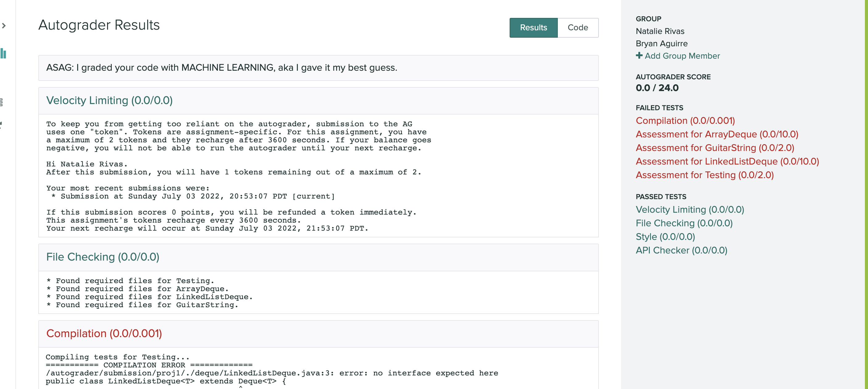Open Assessment for LinkedListDeque failed test
Screen dimensions: 868x389
[x=727, y=161]
